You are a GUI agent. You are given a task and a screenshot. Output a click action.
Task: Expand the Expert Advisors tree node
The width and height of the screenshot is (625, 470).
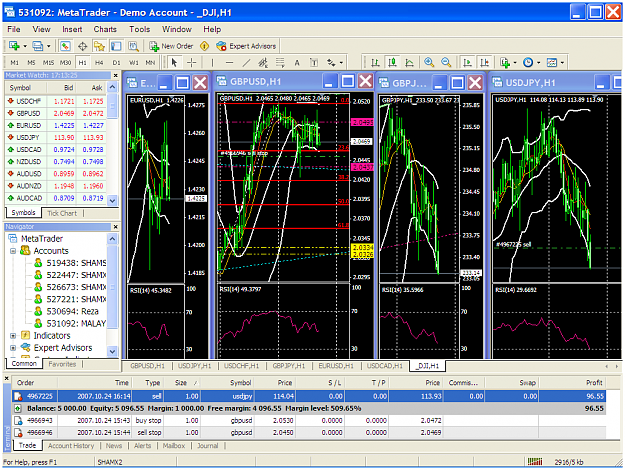(13, 348)
